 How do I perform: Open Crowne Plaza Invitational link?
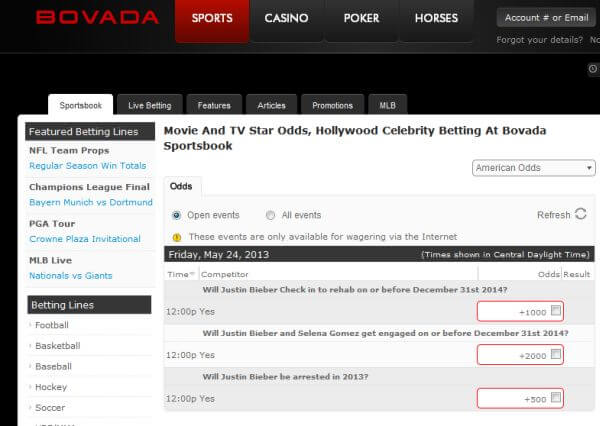coord(85,239)
